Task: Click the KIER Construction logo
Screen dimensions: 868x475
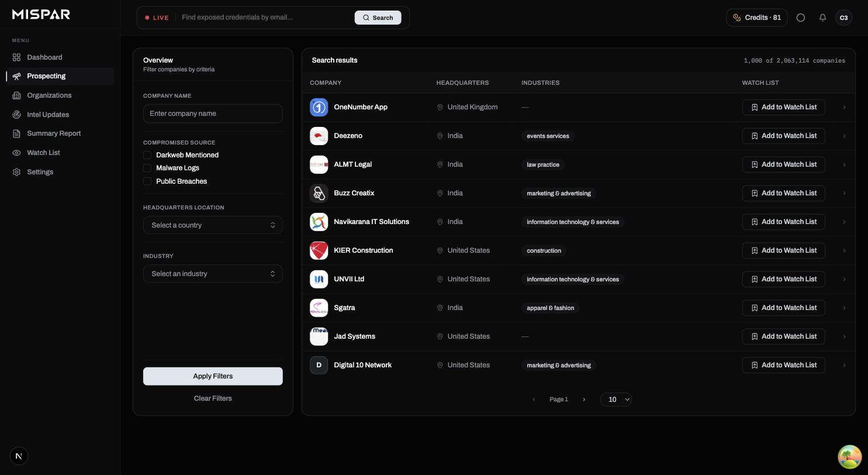Action: pyautogui.click(x=319, y=250)
